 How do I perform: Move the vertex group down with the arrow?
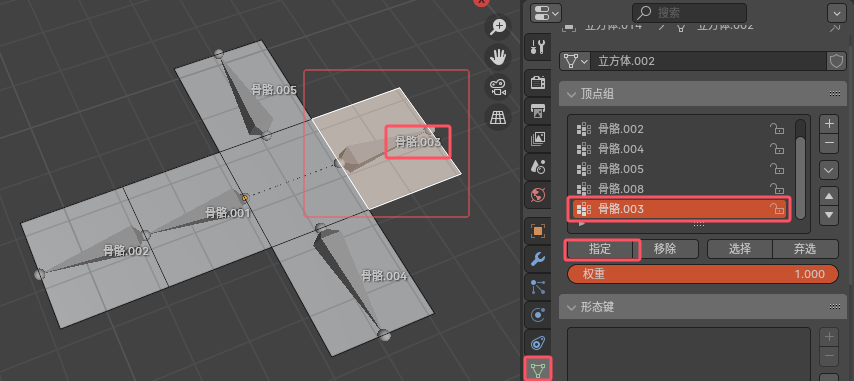829,215
